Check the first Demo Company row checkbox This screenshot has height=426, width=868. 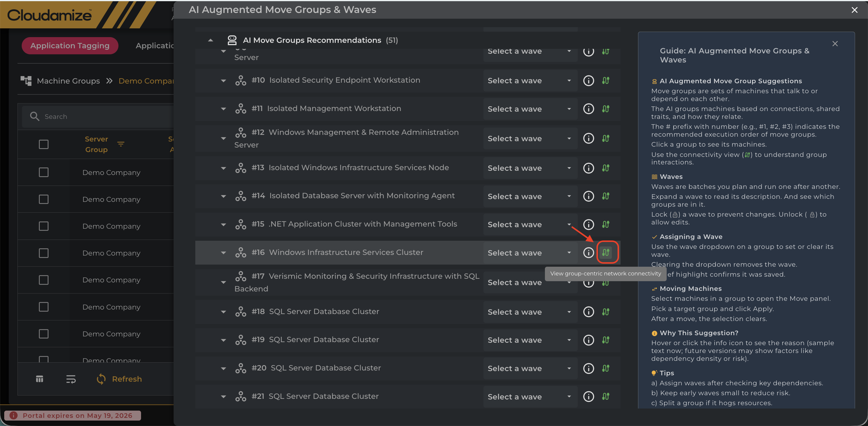(x=43, y=172)
